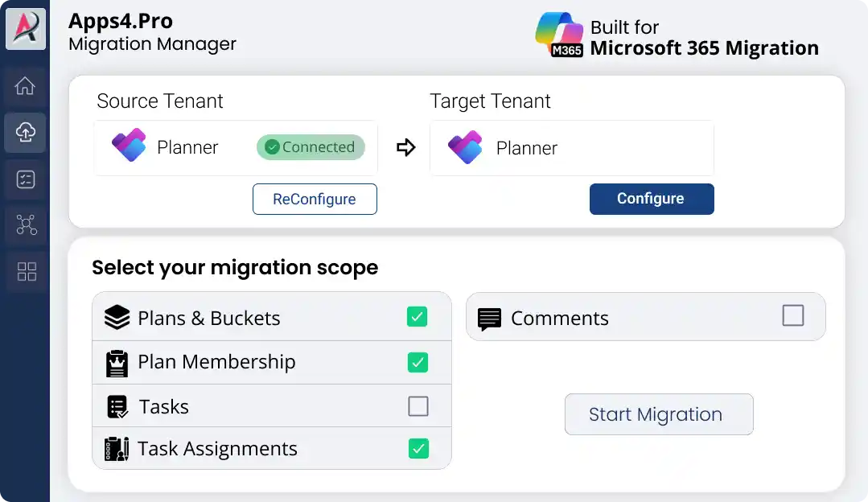Click the M365 Copilot logo

pyautogui.click(x=559, y=35)
